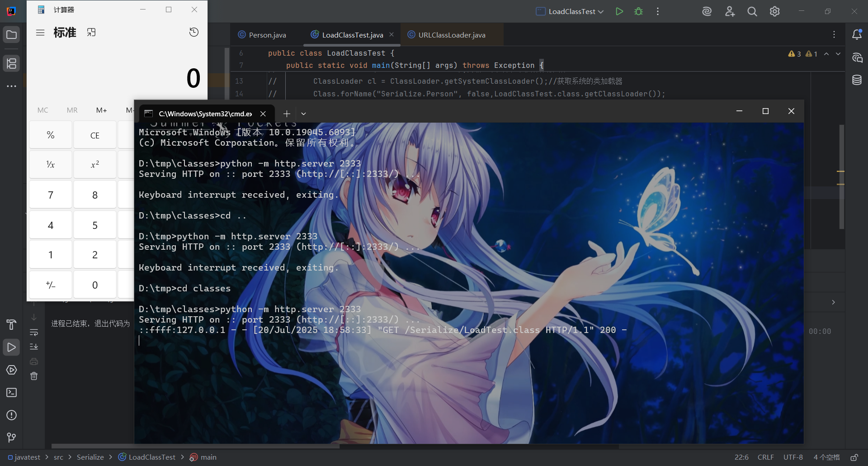This screenshot has width=868, height=466.
Task: Open AI chat panel in right sidebar
Action: pyautogui.click(x=857, y=57)
